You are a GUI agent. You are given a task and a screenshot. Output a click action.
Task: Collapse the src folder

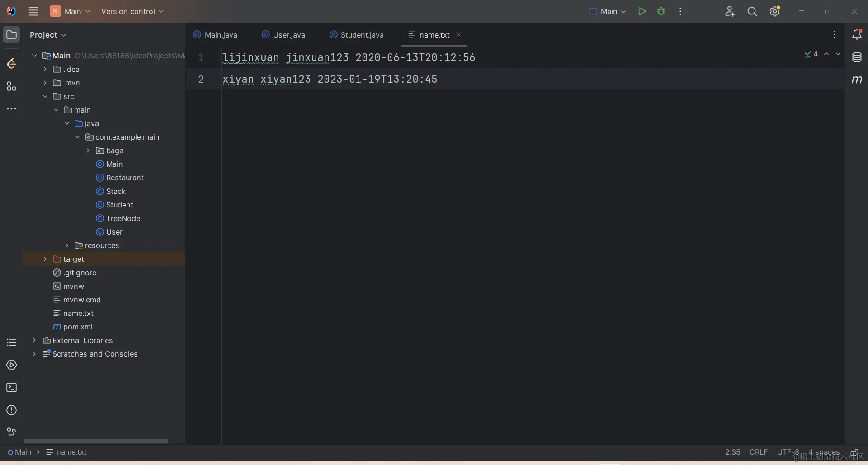pyautogui.click(x=45, y=96)
